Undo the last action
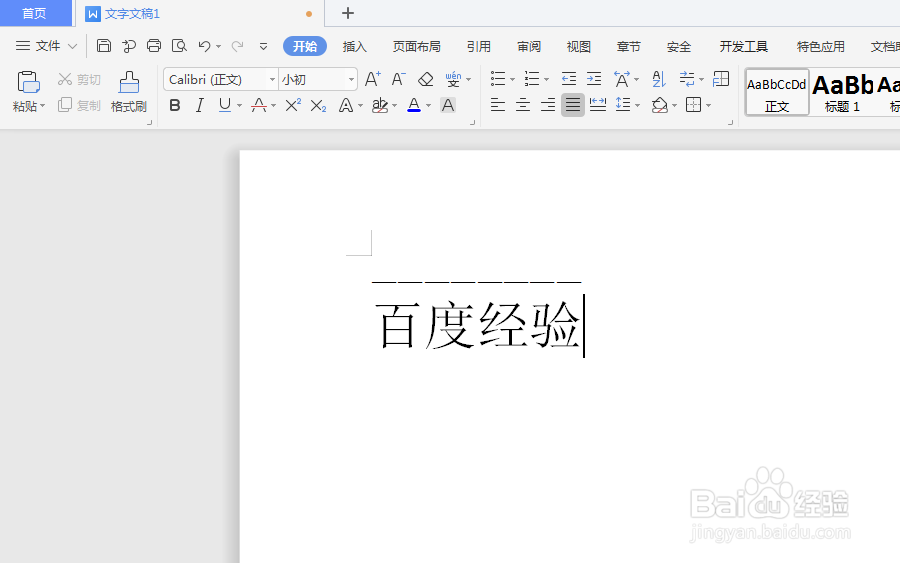The height and width of the screenshot is (563, 900). 204,46
